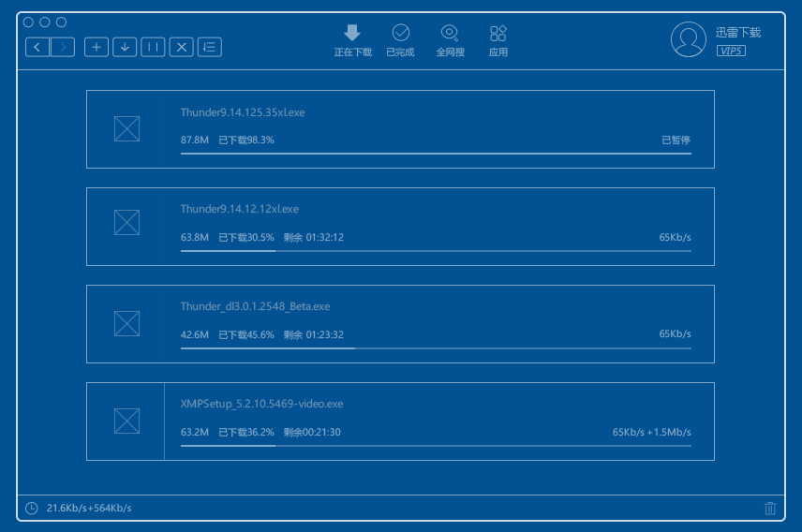This screenshot has height=532, width=802.
Task: Click the start download down-arrow toolbar button
Action: (x=125, y=47)
